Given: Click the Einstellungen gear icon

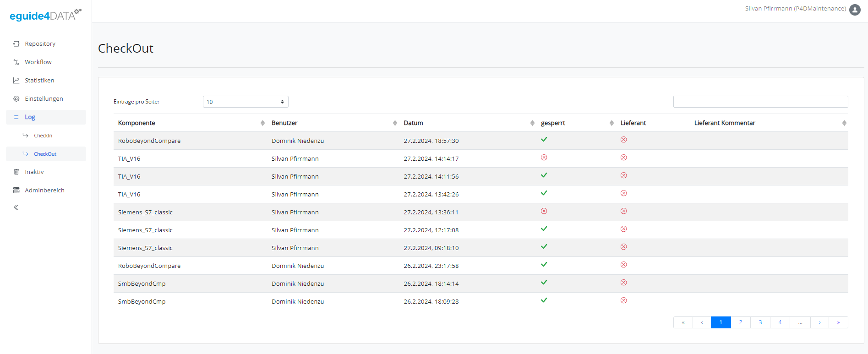Looking at the screenshot, I should click(16, 99).
